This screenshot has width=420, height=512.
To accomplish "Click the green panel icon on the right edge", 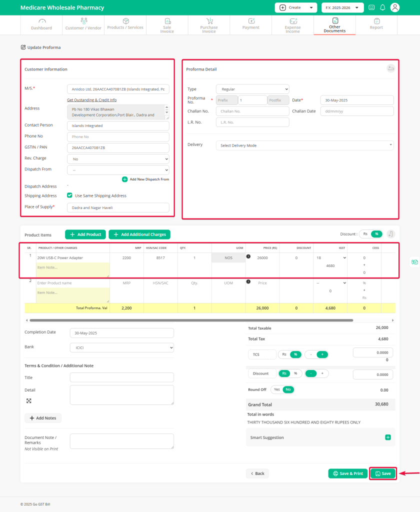I will point(415,261).
